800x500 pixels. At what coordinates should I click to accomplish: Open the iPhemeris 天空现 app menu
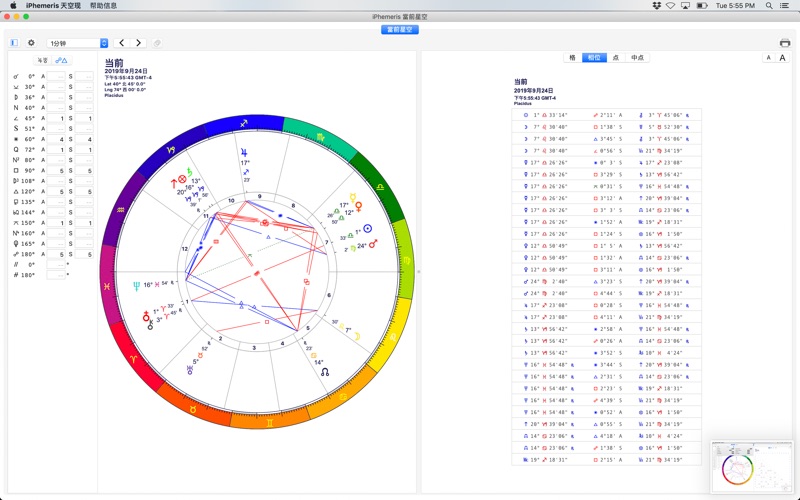(53, 5)
